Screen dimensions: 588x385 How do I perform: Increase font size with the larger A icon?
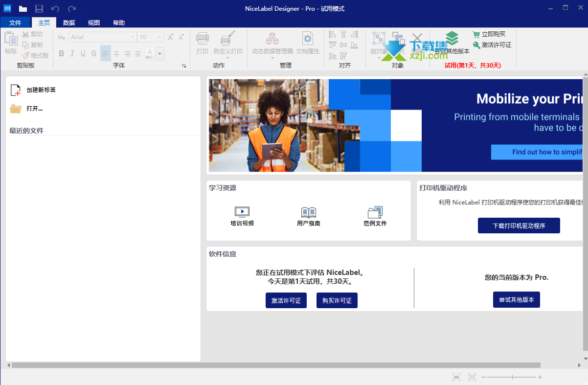click(171, 37)
